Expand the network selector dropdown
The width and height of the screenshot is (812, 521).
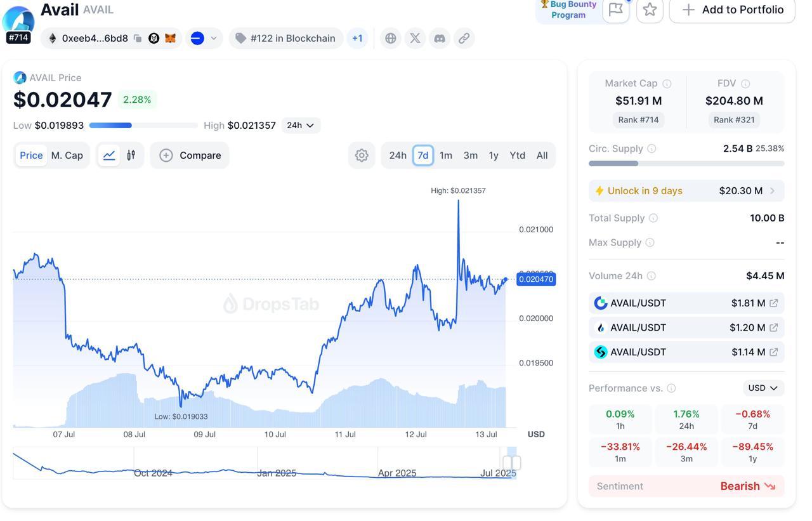204,39
